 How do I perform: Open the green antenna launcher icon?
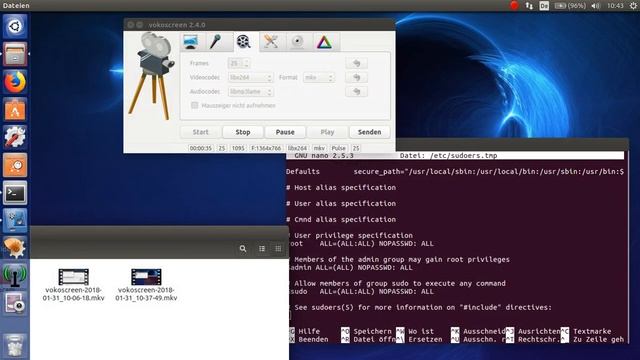tap(15, 276)
